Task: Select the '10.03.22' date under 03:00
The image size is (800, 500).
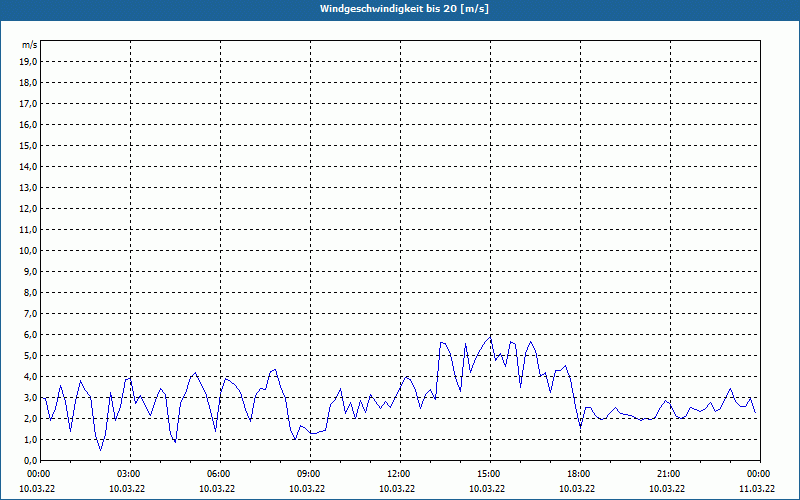Action: click(127, 489)
